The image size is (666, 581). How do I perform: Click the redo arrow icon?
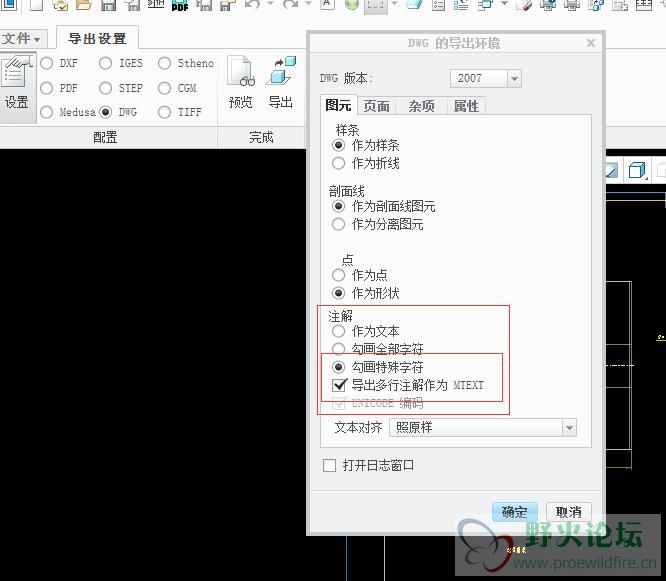[x=290, y=4]
